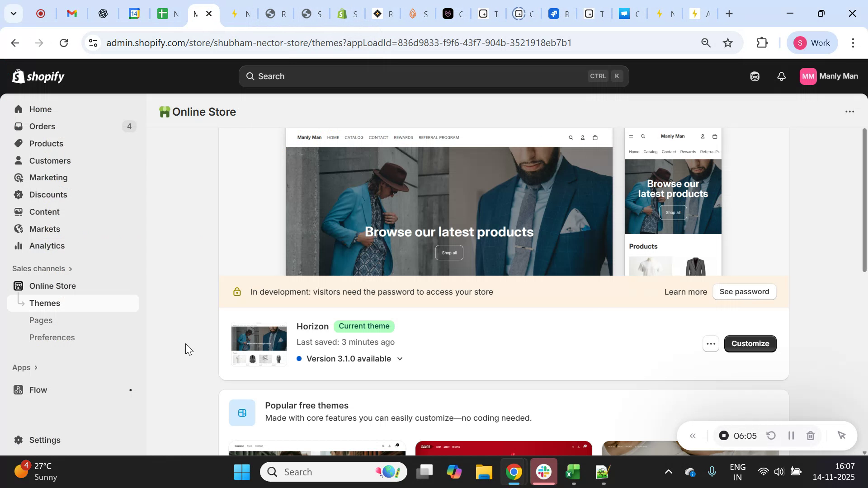This screenshot has width=868, height=488.
Task: Open the Sidekick assistant icon in Shopify header
Action: 755,76
